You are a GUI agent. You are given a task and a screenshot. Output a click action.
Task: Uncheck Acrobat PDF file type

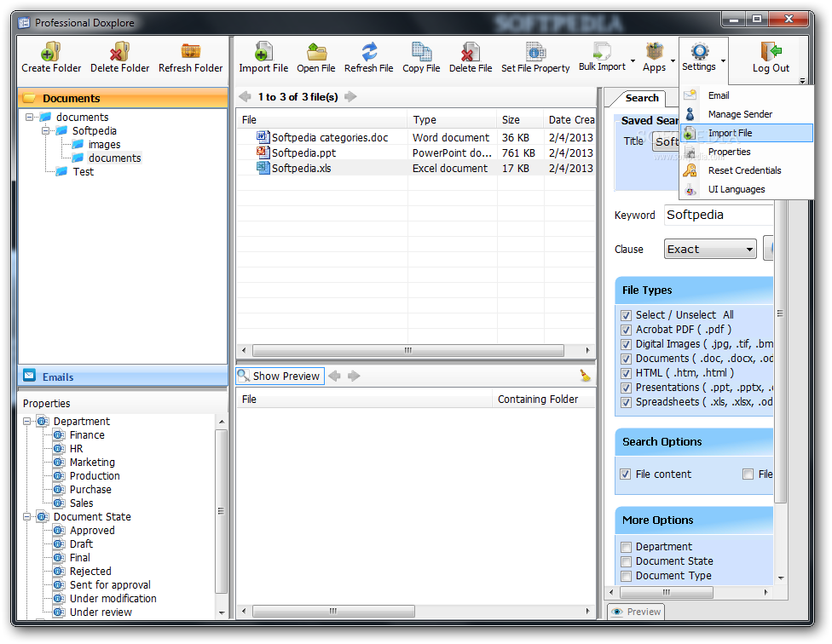(x=626, y=330)
